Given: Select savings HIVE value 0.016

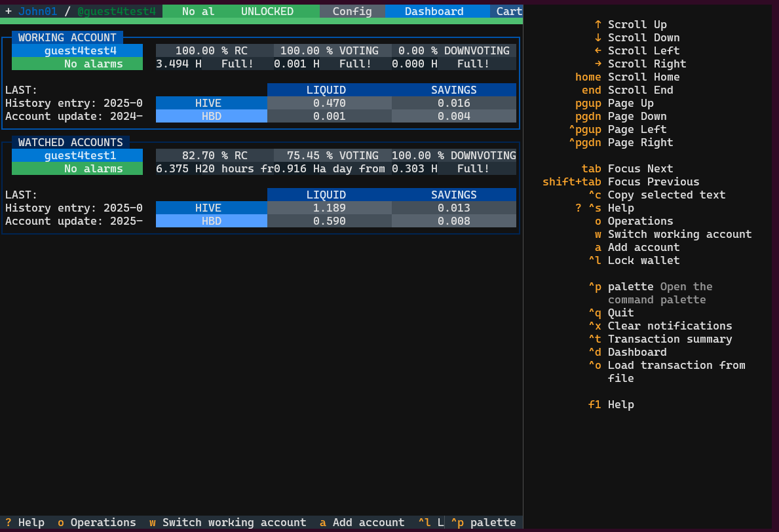Looking at the screenshot, I should tap(454, 103).
